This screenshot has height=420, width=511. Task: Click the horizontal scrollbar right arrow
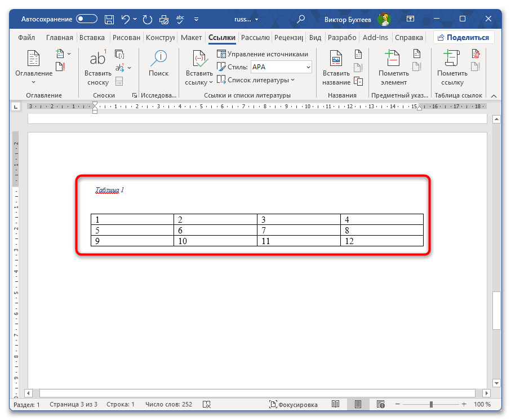486,393
